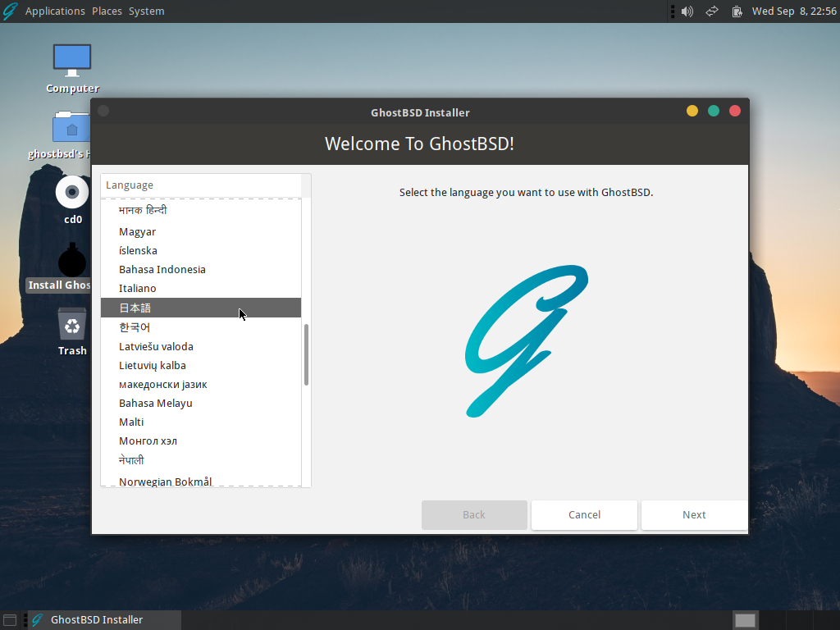Close the installer with red button
Viewport: 840px width, 630px height.
[735, 111]
